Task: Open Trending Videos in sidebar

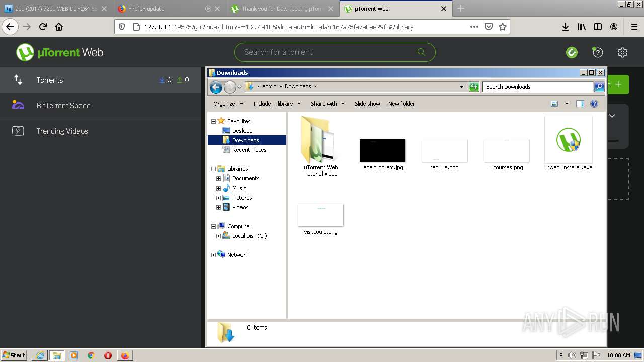Action: click(101, 131)
